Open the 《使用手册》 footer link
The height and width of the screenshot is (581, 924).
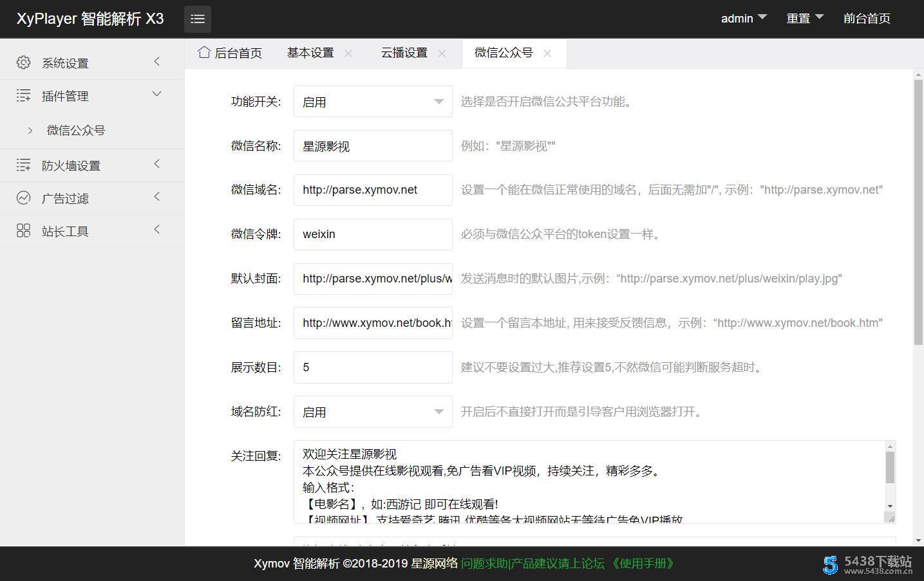(642, 564)
